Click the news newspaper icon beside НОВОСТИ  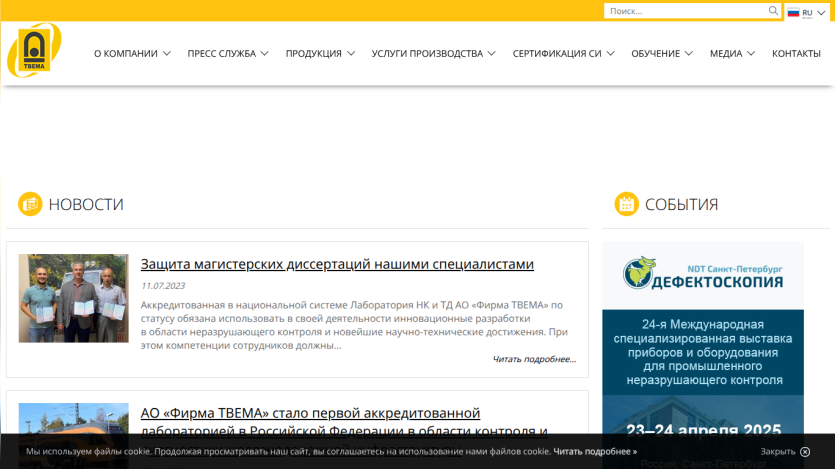[30, 204]
